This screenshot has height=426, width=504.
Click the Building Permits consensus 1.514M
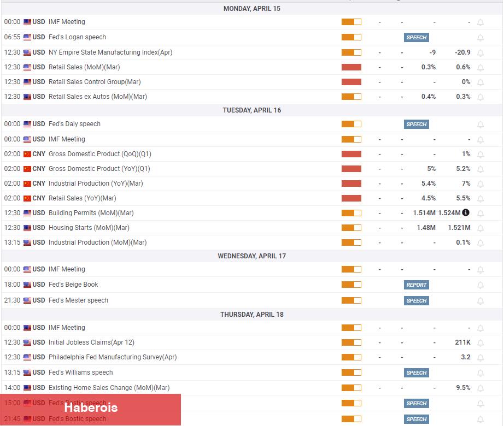point(424,213)
